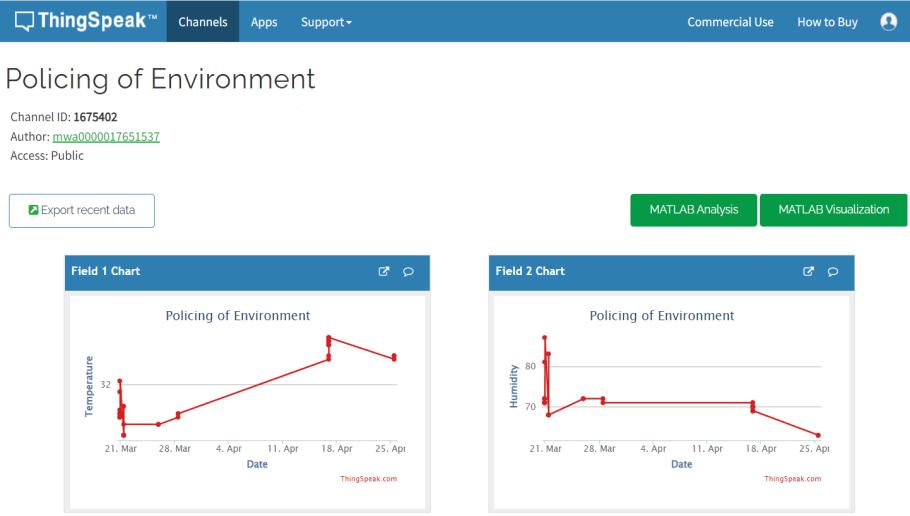Click the ThingSpeak logo icon
This screenshot has width=910, height=516.
pos(24,21)
